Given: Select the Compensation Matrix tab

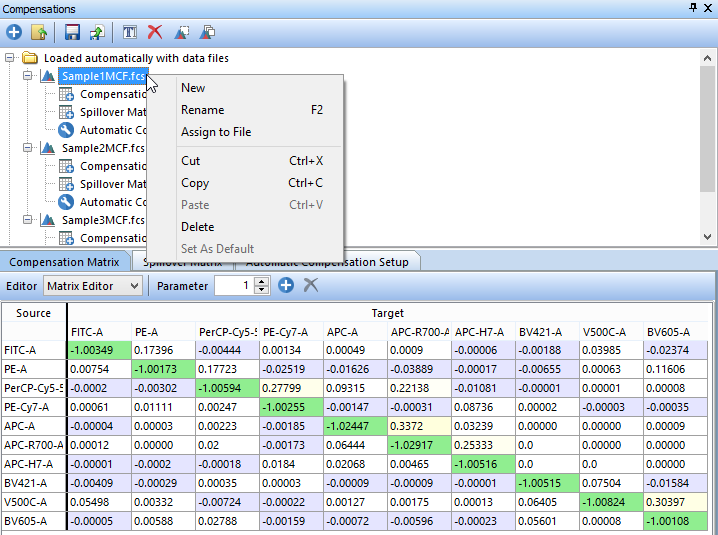Looking at the screenshot, I should coord(64,262).
